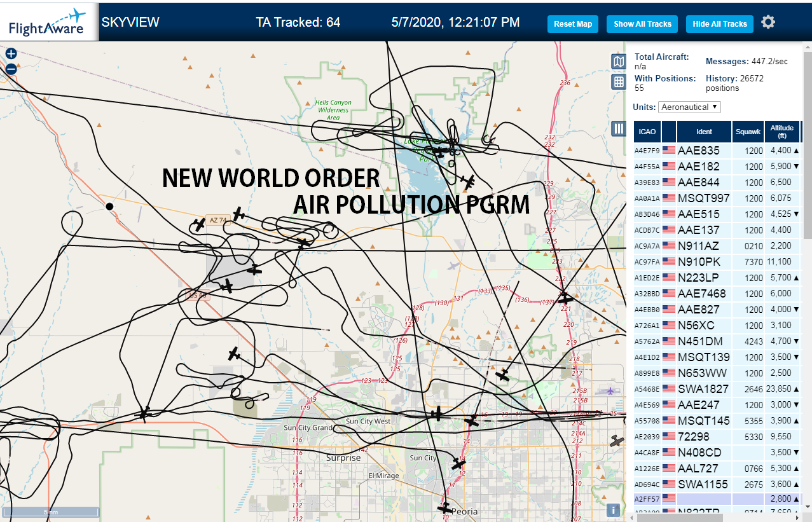Select aircraft row AAE137
Viewport: 812px width, 522px height.
[717, 230]
